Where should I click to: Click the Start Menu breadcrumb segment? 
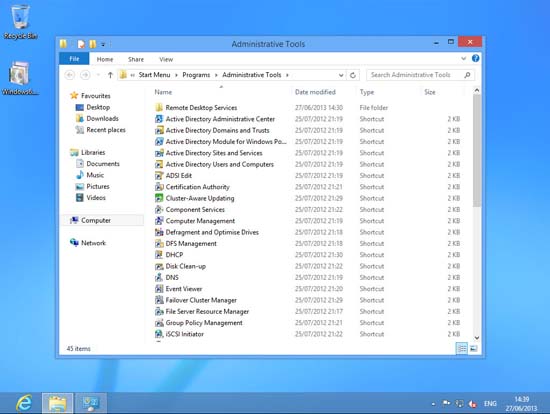click(154, 75)
